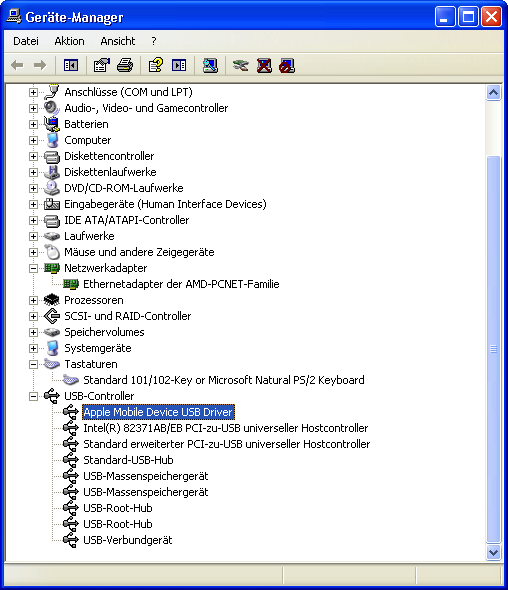Click the IDE ATA/ATAPI-Controller icon
Viewport: 508px width, 590px height.
[52, 220]
